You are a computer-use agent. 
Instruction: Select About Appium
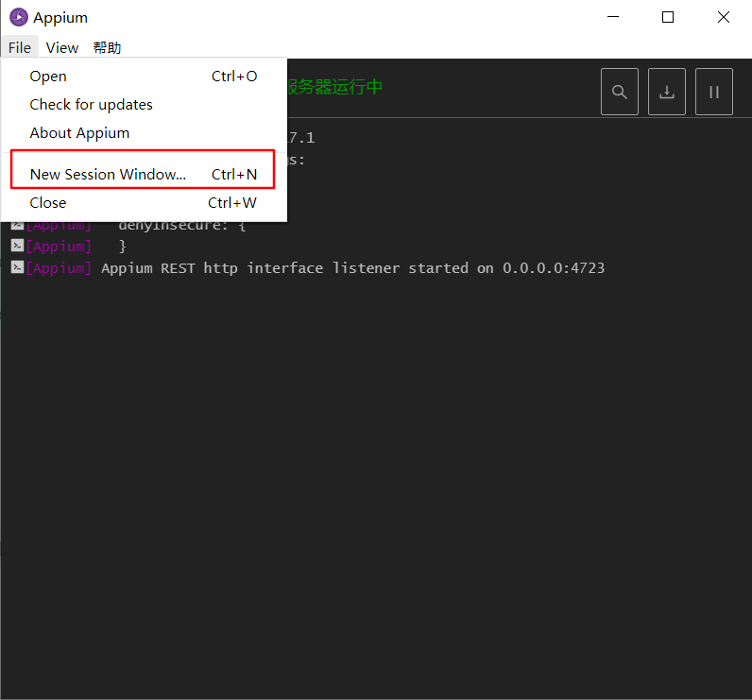click(144, 133)
